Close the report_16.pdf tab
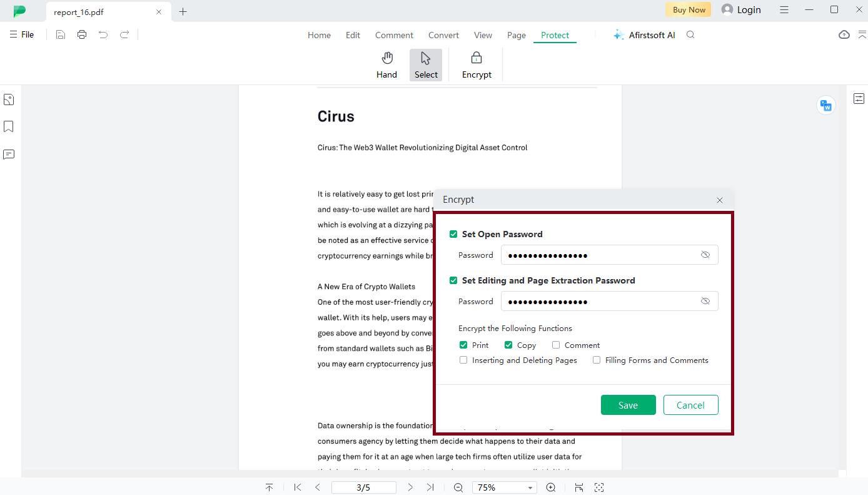868x495 pixels. pos(159,12)
